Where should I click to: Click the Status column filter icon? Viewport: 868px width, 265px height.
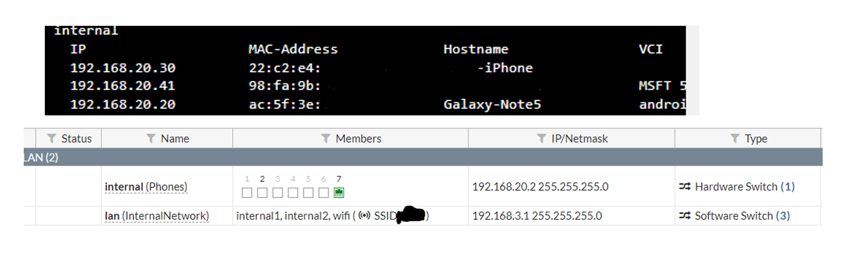[52, 139]
